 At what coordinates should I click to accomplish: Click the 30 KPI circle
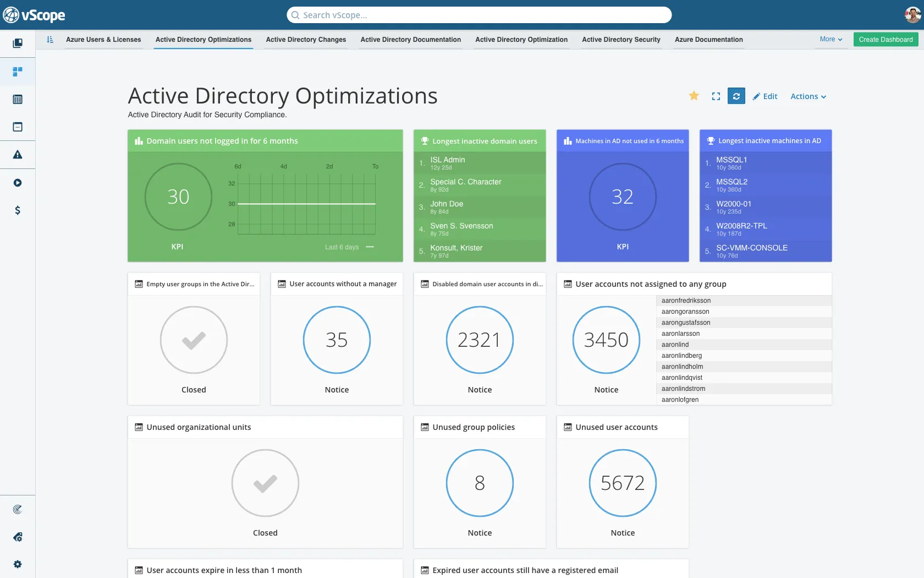178,197
